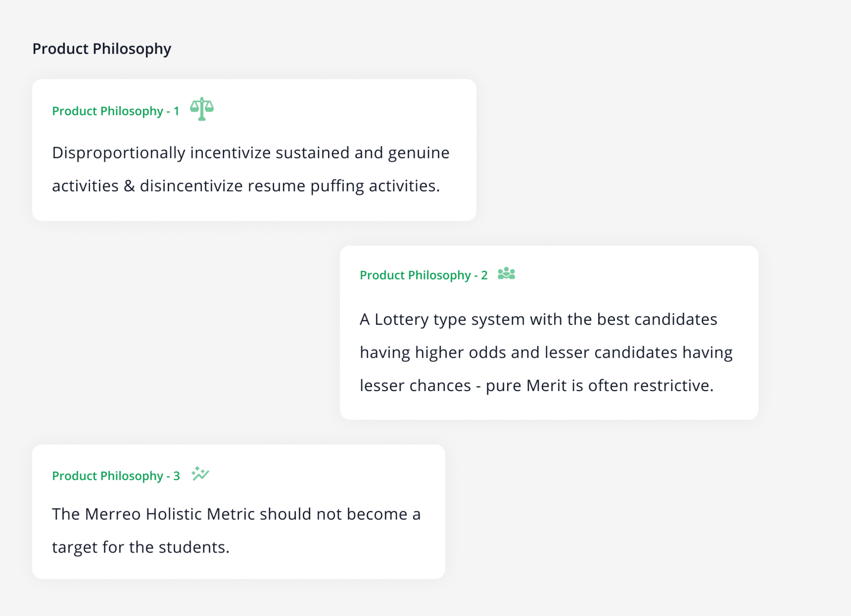Click the sparkle trend line icon

tap(200, 474)
